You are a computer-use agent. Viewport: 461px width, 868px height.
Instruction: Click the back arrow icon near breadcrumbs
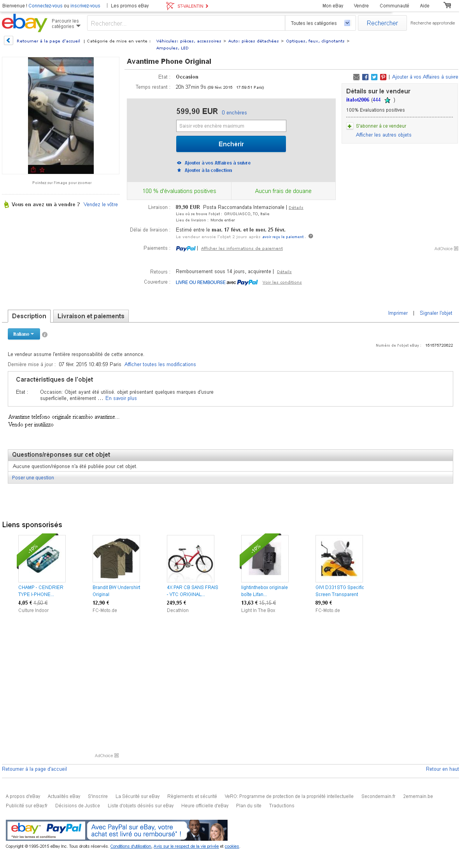click(x=9, y=40)
